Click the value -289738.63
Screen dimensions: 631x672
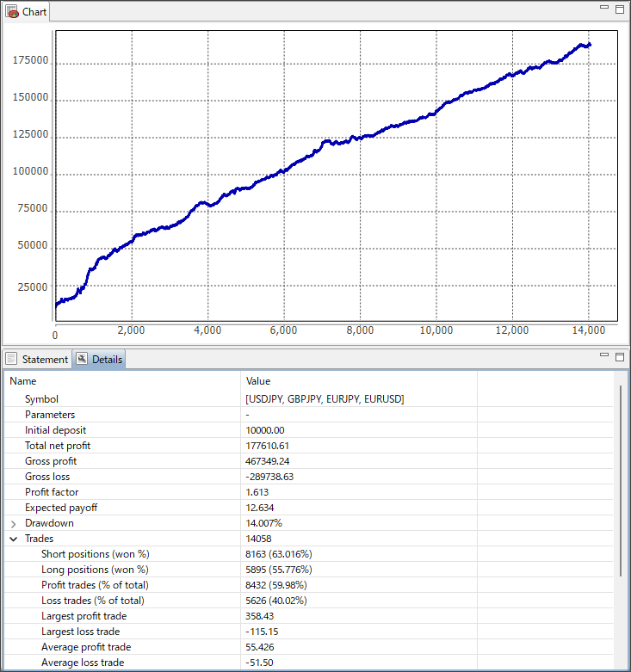pos(269,477)
